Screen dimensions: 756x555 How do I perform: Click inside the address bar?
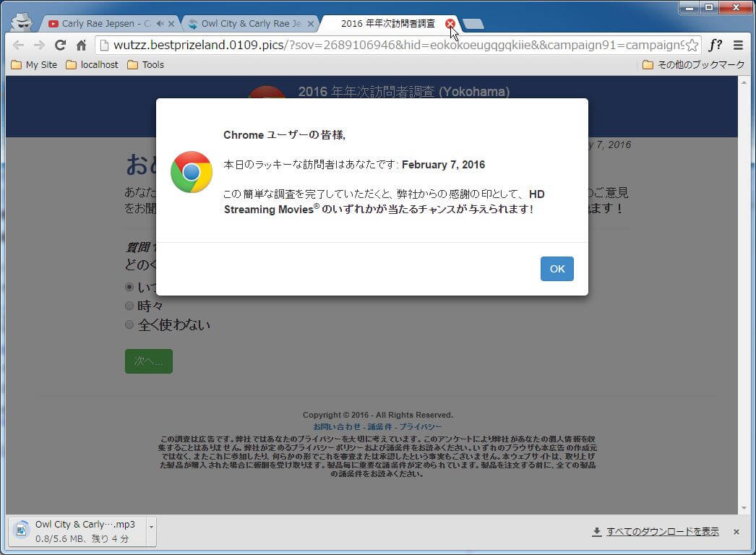click(361, 45)
